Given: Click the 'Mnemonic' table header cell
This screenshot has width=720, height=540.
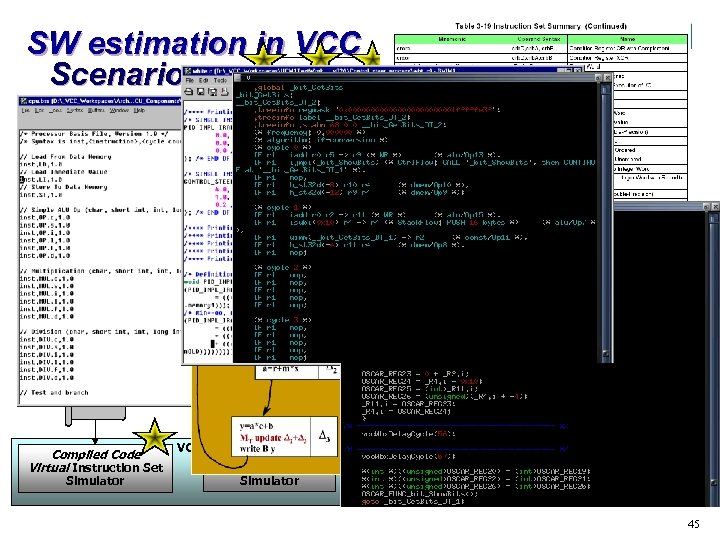Looking at the screenshot, I should click(453, 39).
